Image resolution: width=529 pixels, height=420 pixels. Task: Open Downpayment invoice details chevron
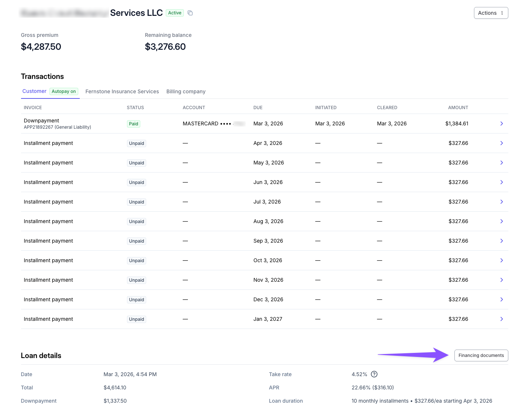point(501,124)
